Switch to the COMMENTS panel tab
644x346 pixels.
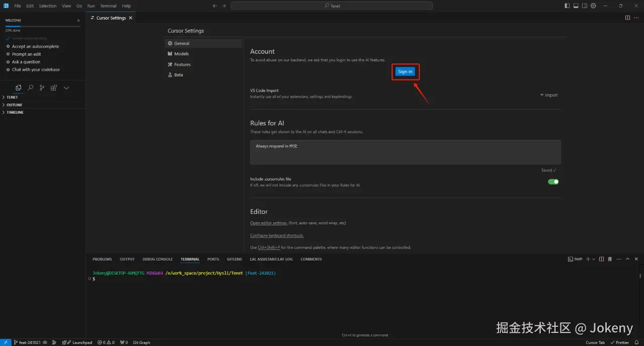click(x=311, y=259)
